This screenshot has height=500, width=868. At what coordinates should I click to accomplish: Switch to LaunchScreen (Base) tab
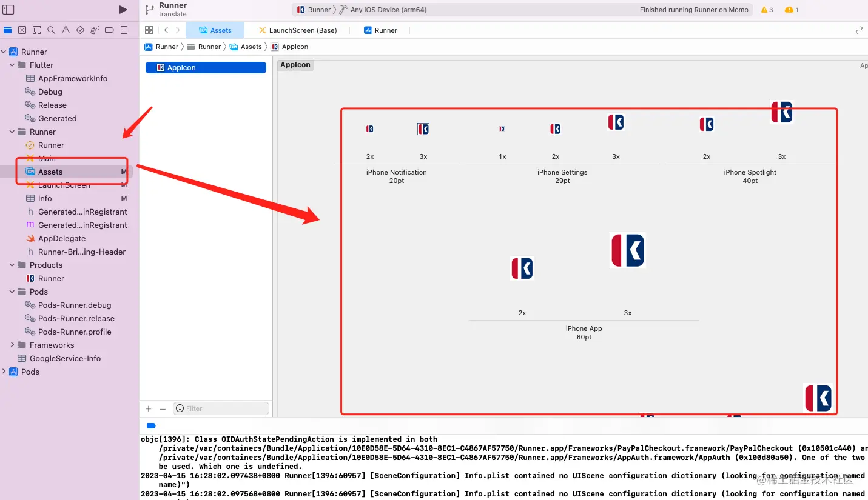pyautogui.click(x=297, y=30)
